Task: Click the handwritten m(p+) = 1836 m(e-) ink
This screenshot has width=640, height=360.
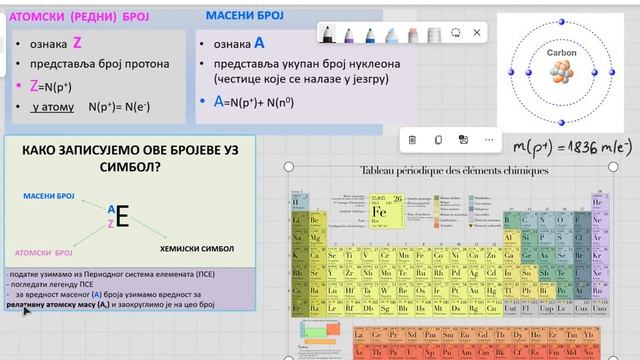Action: pyautogui.click(x=573, y=147)
